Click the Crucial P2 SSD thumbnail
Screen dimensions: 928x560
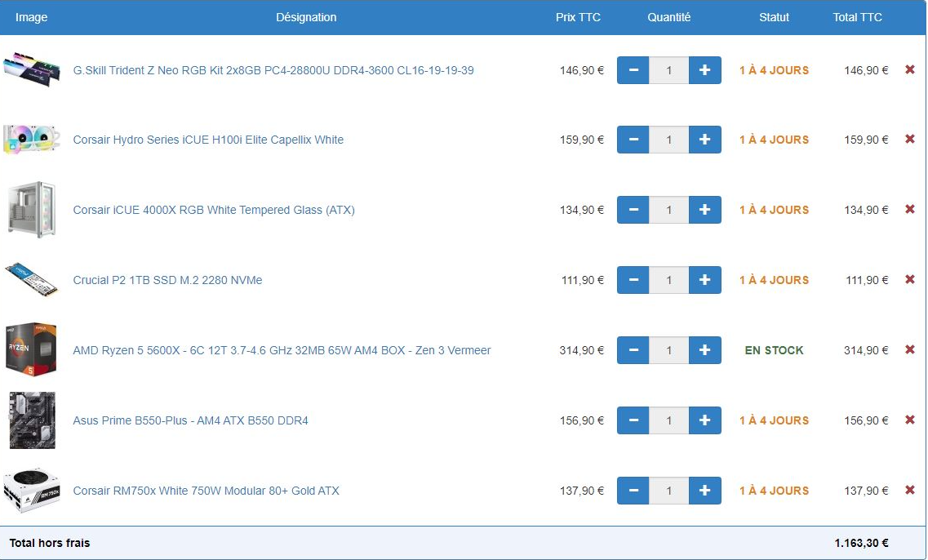tap(32, 279)
